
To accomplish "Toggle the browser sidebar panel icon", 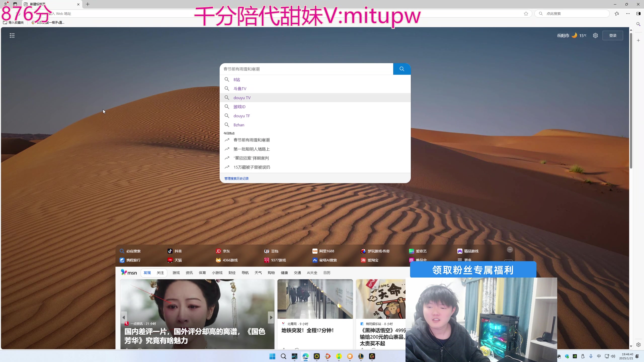I will [638, 14].
